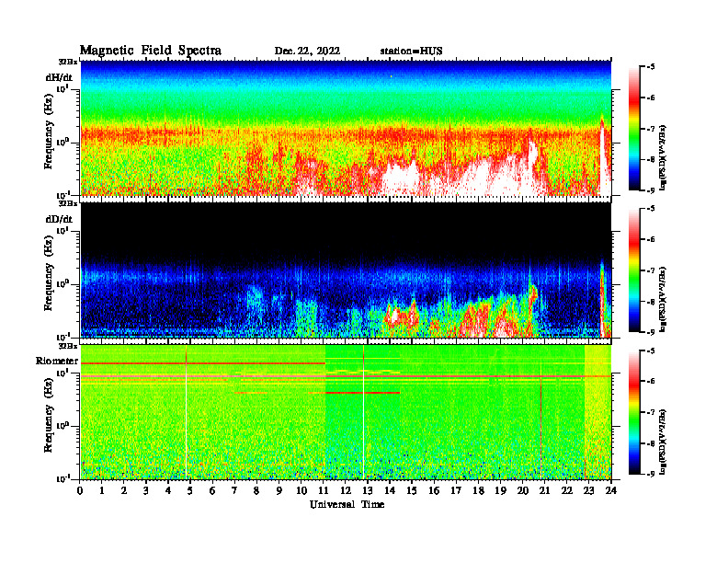Click the "0" hour tick label

80,491
